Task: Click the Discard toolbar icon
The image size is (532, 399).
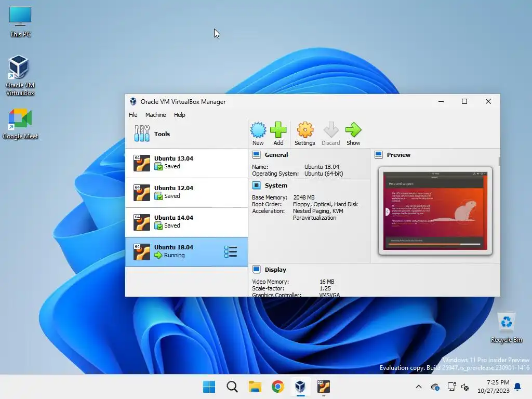Action: [x=331, y=129]
